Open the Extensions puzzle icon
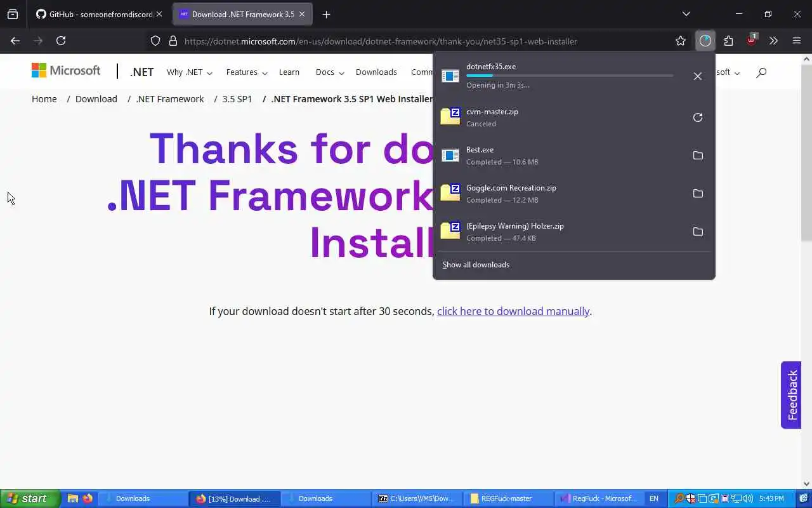Viewport: 812px width, 508px height. 728,41
